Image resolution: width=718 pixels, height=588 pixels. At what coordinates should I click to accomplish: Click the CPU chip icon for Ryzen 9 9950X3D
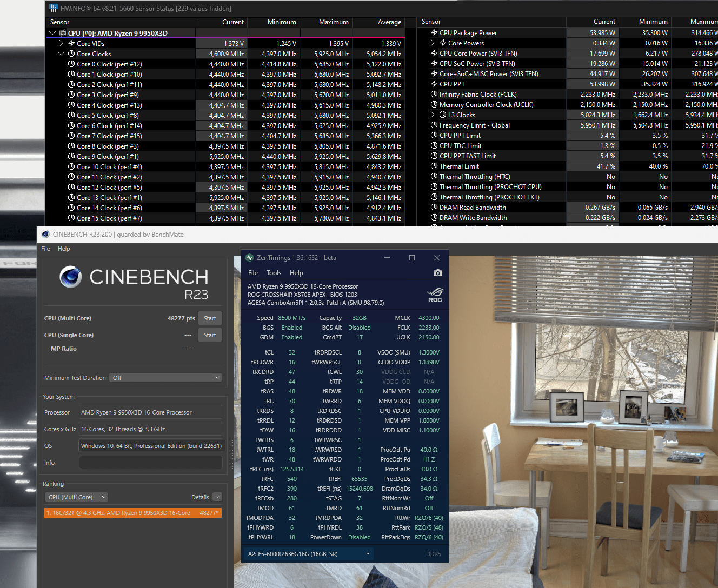63,33
